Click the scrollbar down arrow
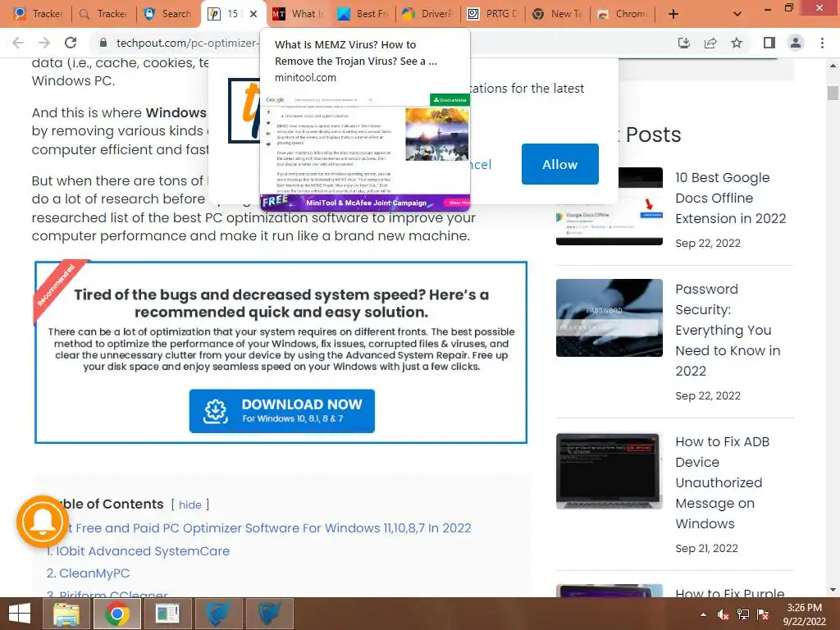 point(833,591)
